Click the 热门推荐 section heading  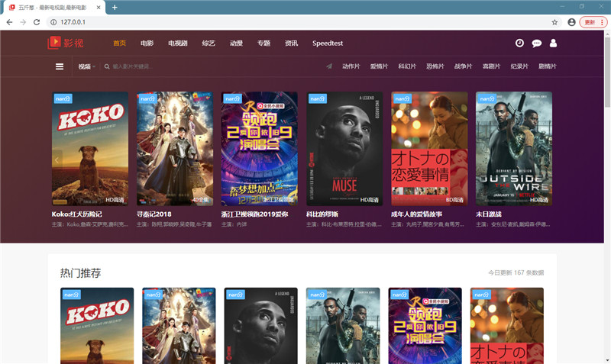81,273
